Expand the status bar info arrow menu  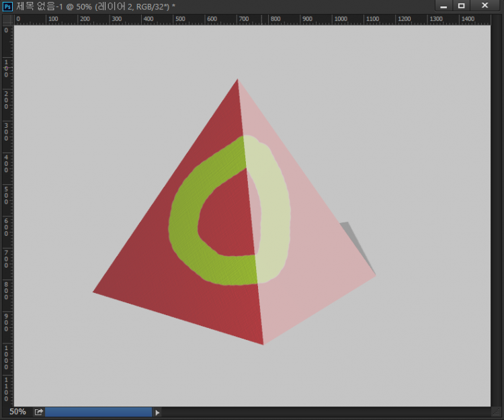point(158,412)
